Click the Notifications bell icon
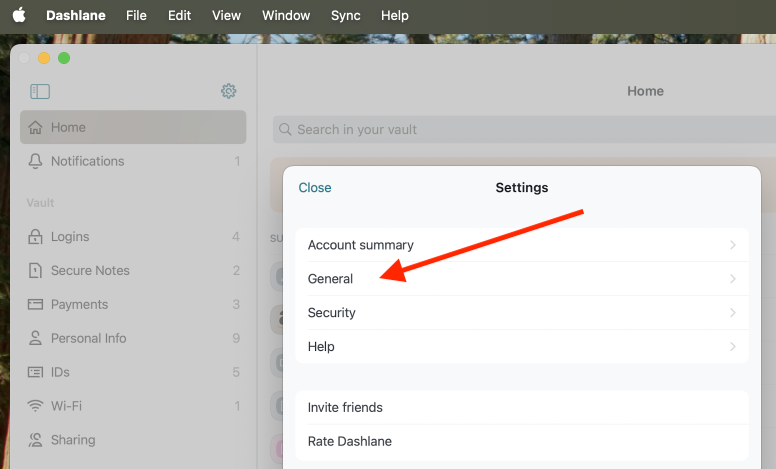Screen dimensions: 776x469 pos(35,161)
